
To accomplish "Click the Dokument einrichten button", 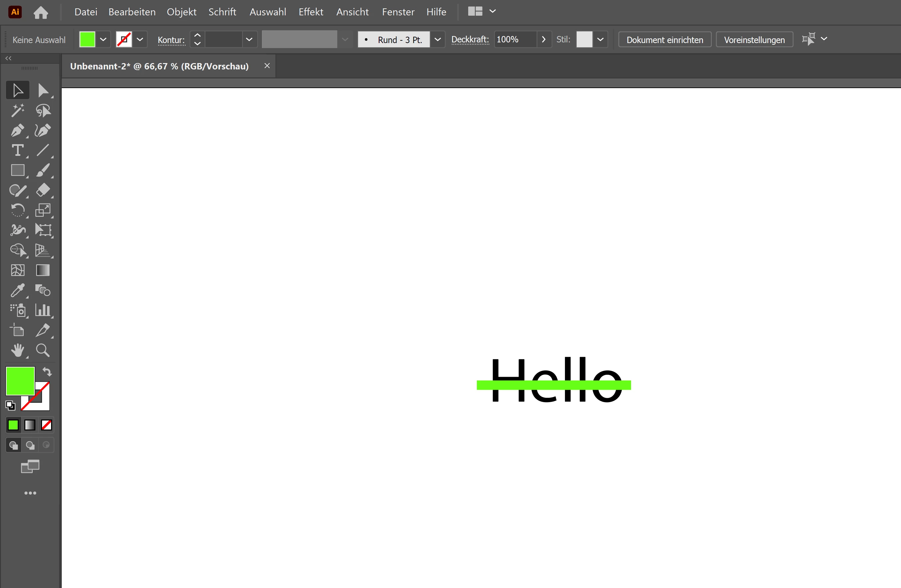I will (664, 40).
